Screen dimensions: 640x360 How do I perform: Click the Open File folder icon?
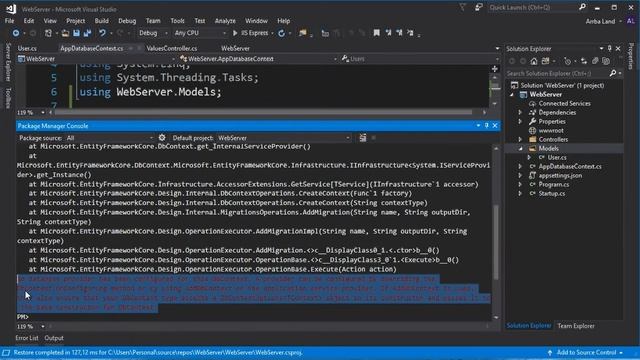[x=65, y=33]
